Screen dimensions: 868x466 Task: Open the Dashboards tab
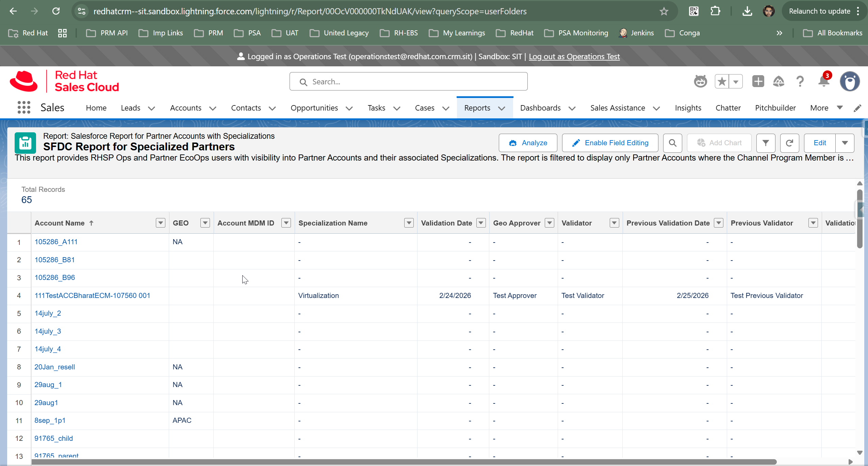540,108
